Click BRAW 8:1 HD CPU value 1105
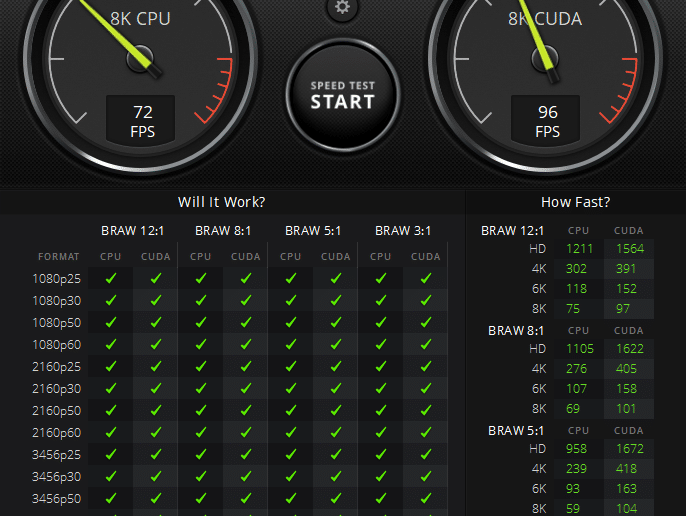The height and width of the screenshot is (516, 686). pyautogui.click(x=580, y=349)
